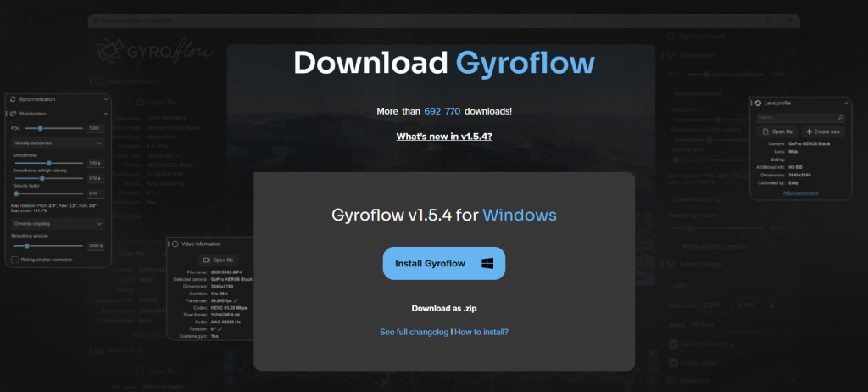Click the Frame rate edit pencil icon

pos(236,300)
